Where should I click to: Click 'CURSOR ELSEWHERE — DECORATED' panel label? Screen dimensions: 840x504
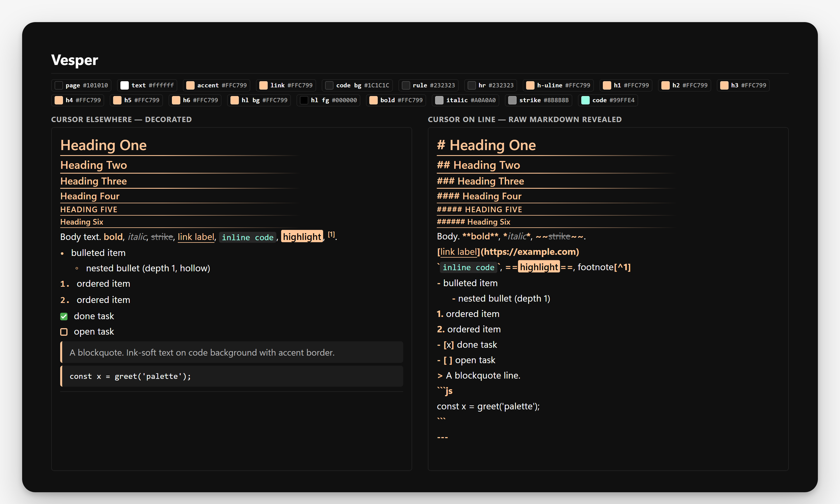[x=122, y=120]
